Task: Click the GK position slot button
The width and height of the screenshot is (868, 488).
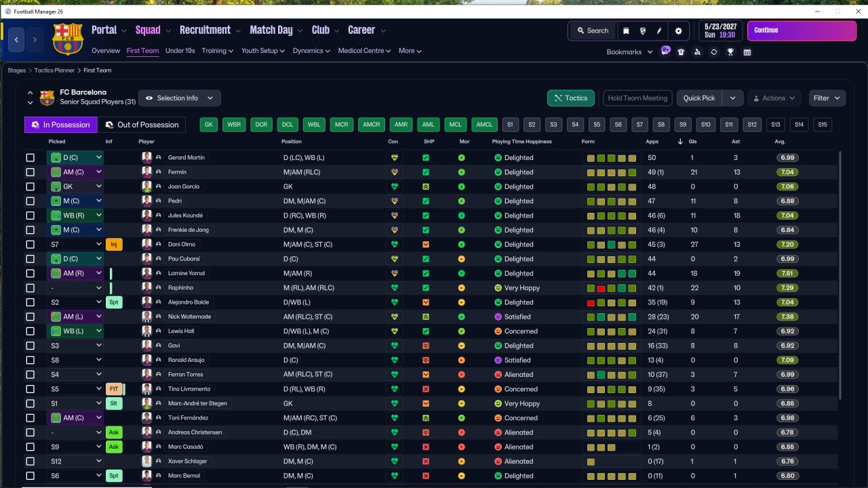Action: click(208, 125)
